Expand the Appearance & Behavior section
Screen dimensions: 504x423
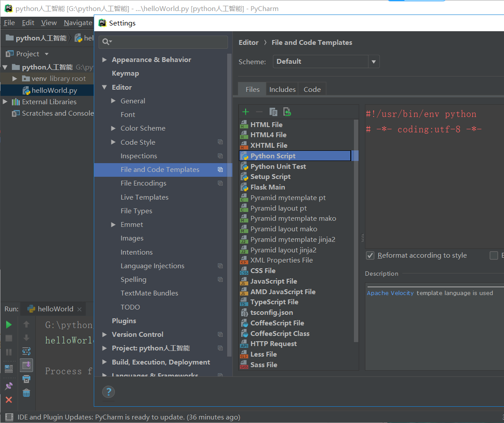[x=104, y=59]
